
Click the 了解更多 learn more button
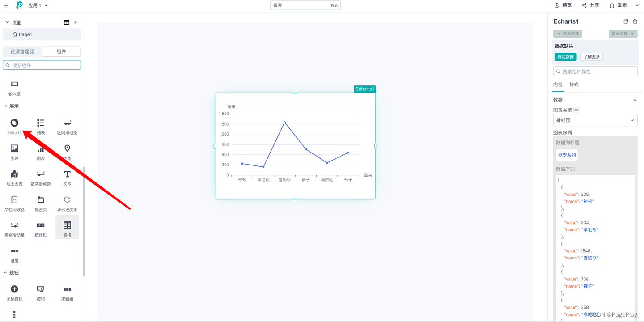click(592, 57)
